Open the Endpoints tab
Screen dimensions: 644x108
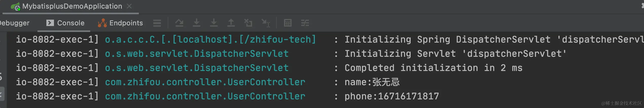pos(120,23)
